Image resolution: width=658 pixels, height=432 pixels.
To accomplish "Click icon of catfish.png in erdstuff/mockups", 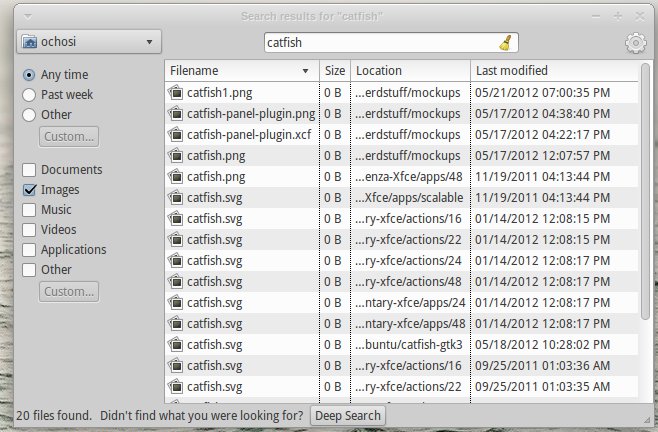I will (176, 155).
